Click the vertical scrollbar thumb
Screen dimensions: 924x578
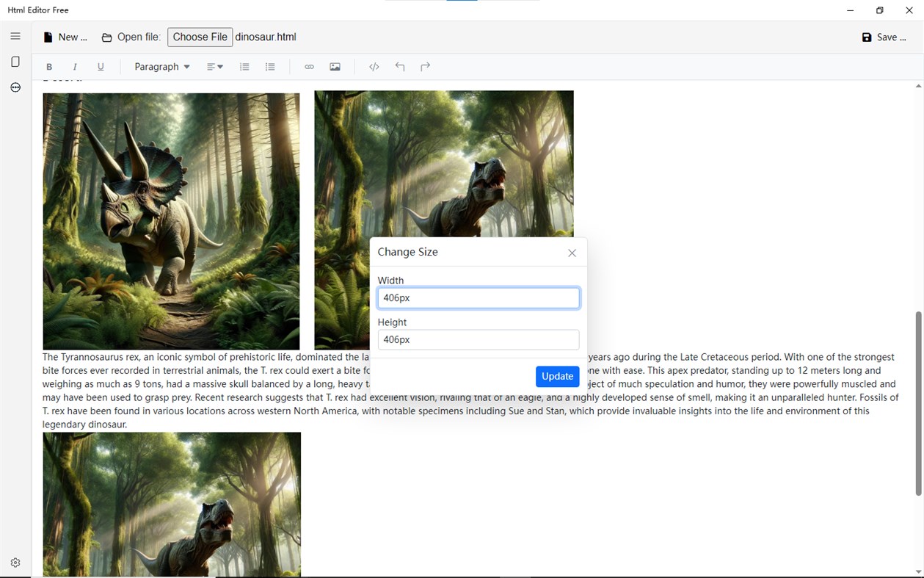(x=918, y=403)
